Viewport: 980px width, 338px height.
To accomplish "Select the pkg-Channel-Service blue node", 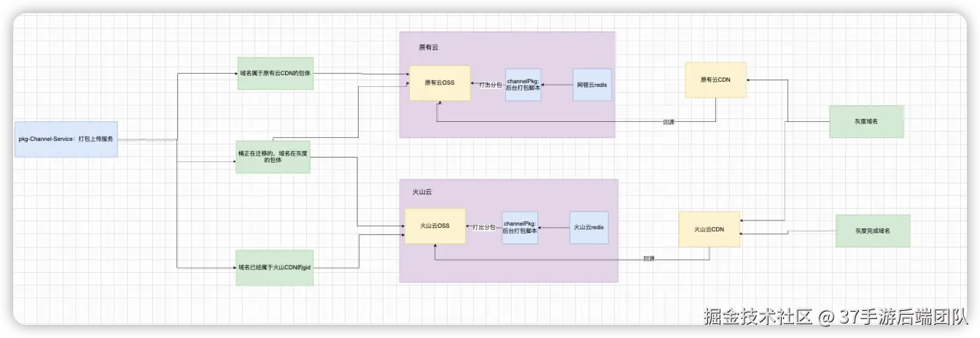I will tap(66, 139).
